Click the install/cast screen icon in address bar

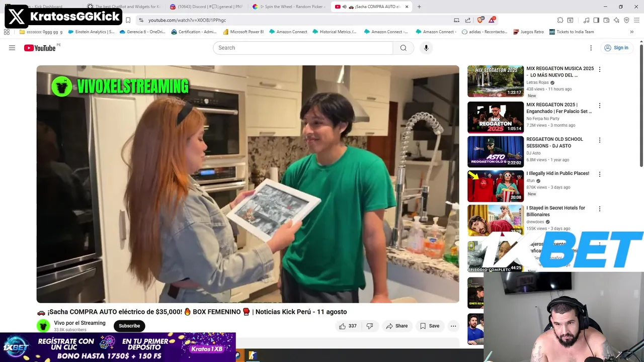pos(456,20)
